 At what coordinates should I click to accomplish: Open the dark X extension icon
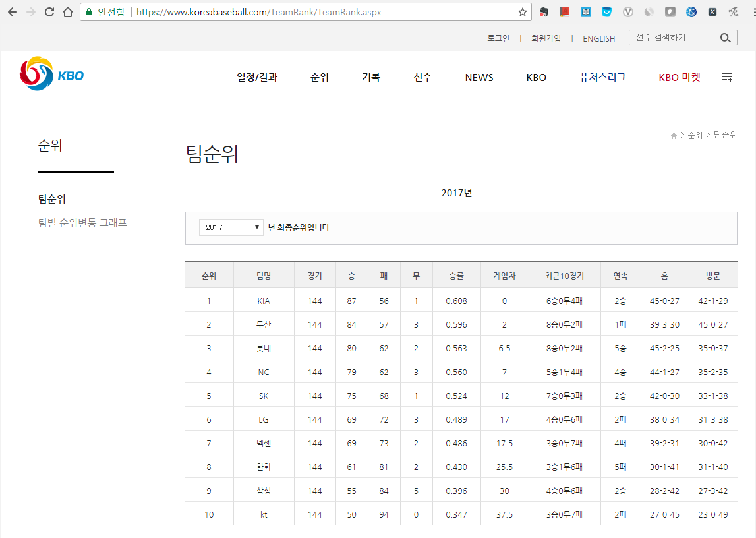tap(712, 11)
